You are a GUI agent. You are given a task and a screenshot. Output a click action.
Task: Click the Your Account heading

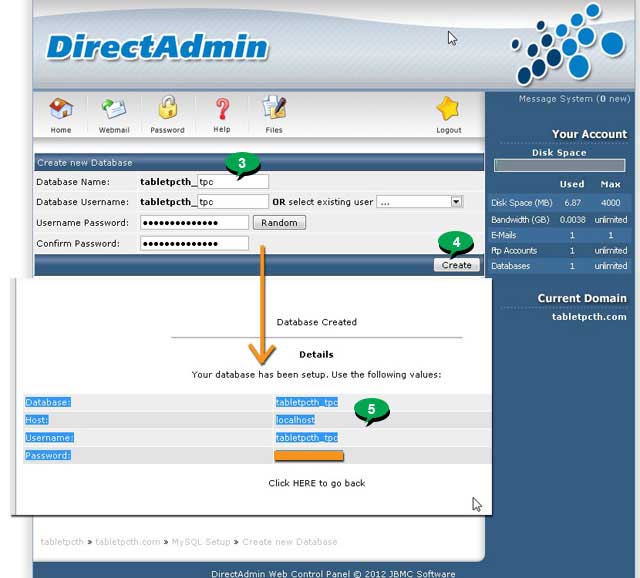[x=589, y=134]
